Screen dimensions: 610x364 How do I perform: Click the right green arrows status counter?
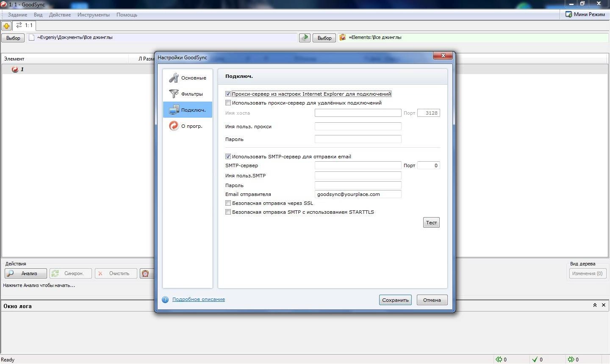(573, 359)
